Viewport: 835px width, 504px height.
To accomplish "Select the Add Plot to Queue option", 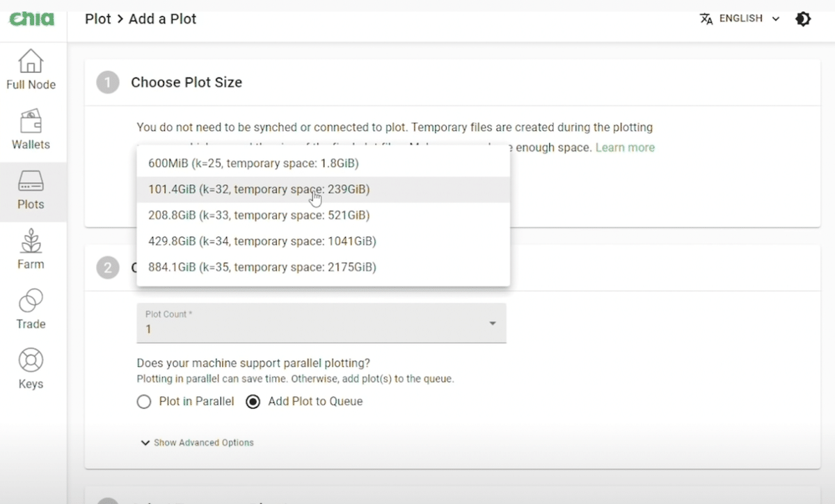I will pos(253,402).
